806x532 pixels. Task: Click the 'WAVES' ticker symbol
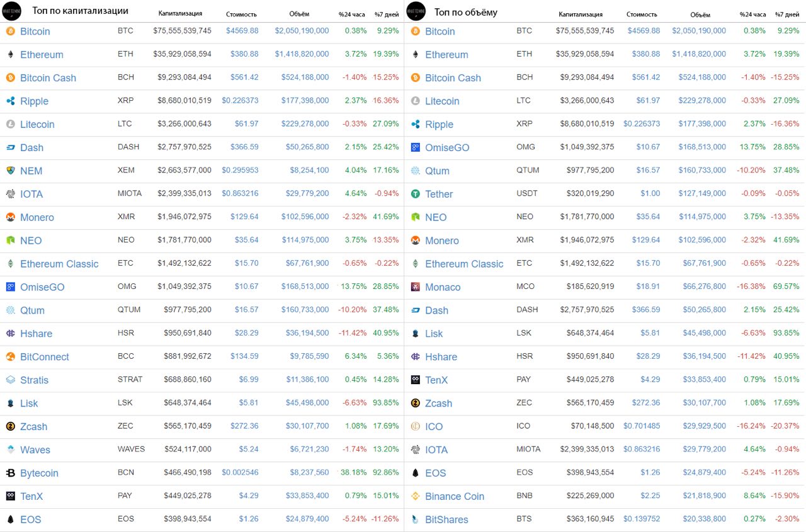(131, 449)
